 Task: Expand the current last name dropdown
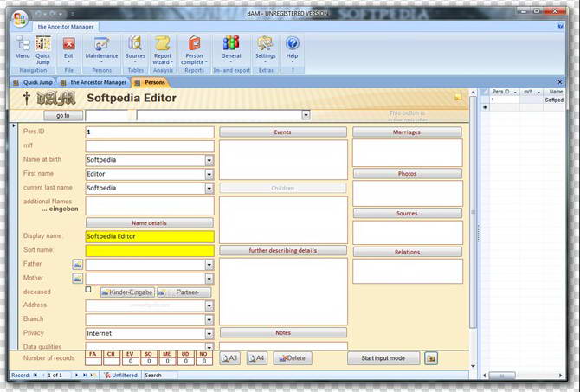(x=209, y=189)
